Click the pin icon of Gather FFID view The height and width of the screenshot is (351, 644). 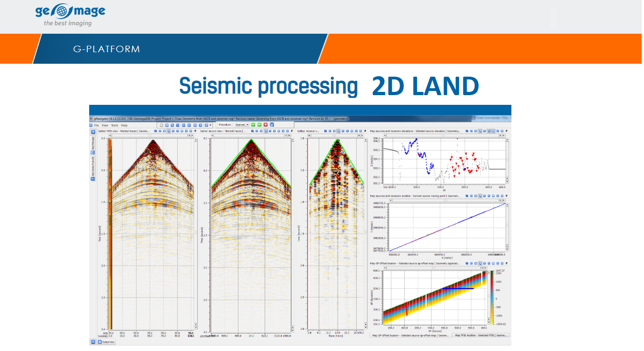195,131
